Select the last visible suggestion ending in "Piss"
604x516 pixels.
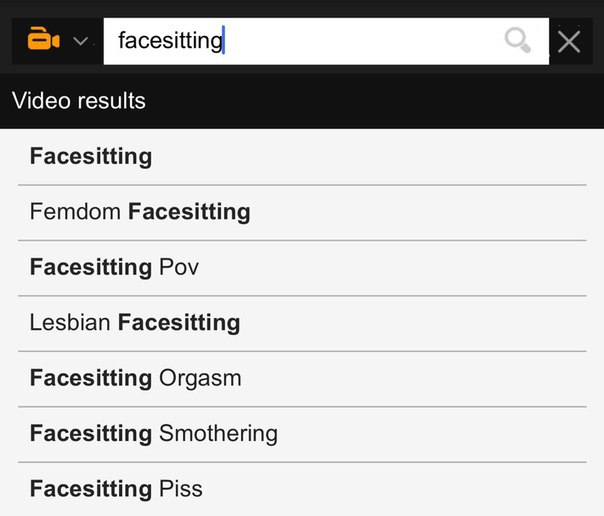click(x=302, y=489)
